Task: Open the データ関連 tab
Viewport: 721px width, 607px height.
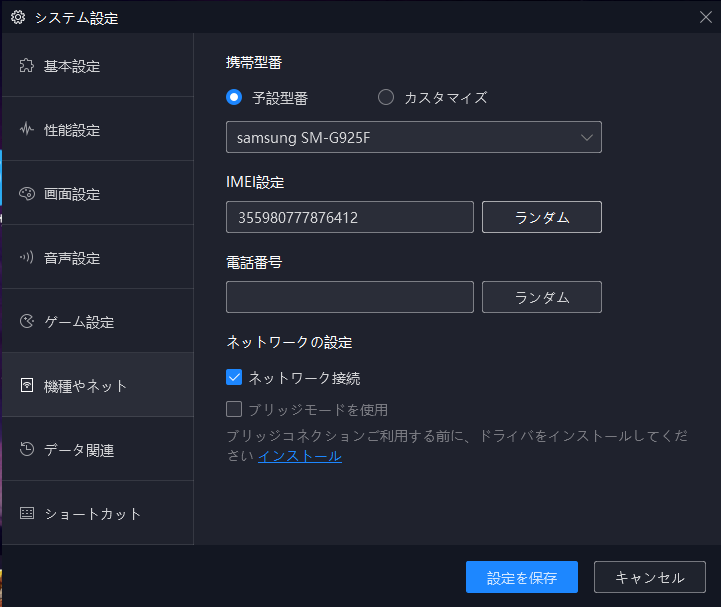Action: click(x=97, y=449)
